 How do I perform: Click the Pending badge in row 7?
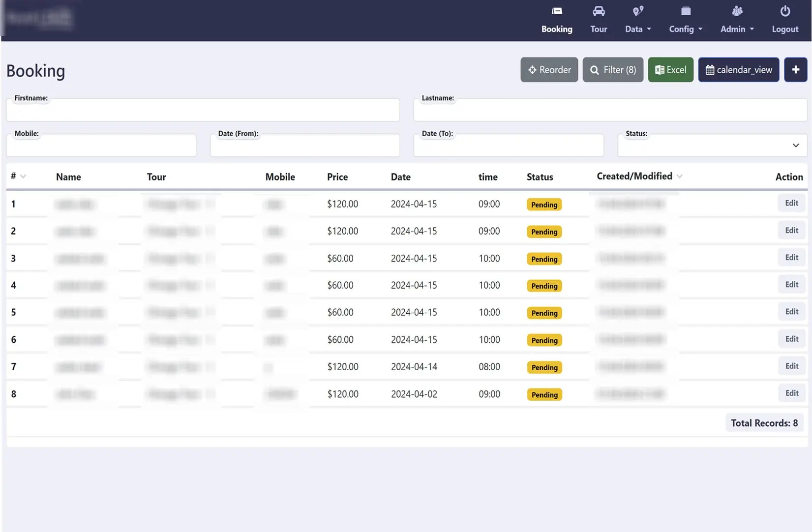pos(544,367)
